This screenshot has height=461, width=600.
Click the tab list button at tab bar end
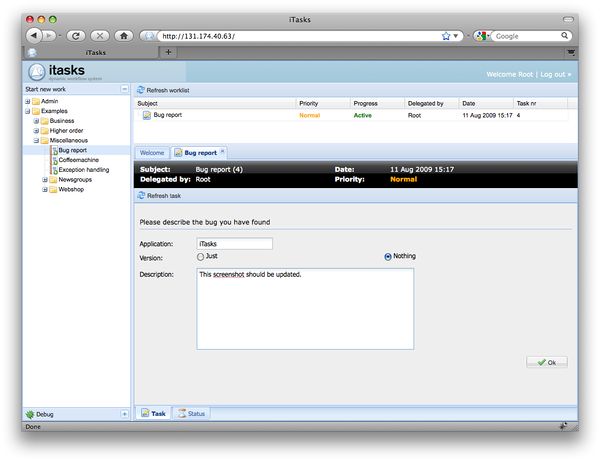click(571, 52)
